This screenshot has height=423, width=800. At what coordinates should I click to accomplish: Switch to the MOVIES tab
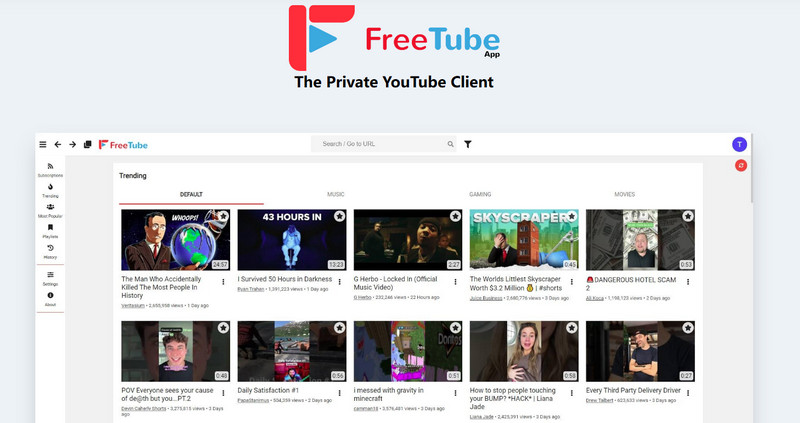[x=624, y=194]
